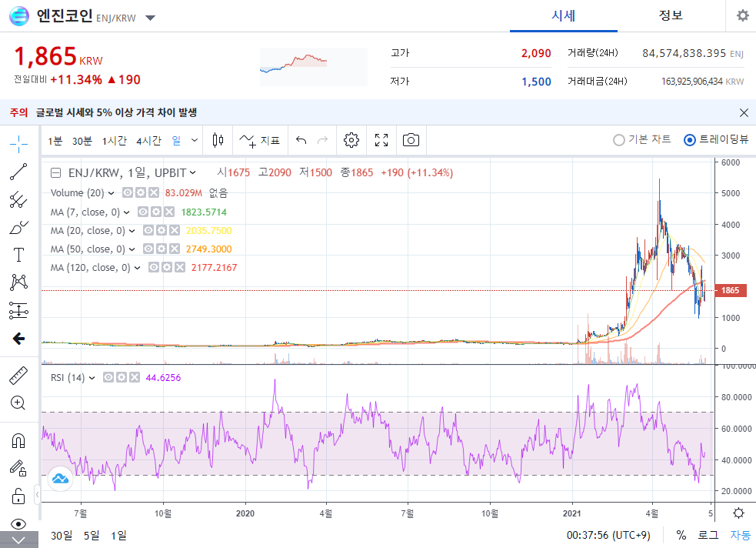756x548 pixels.
Task: Enter fullscreen chart mode
Action: coord(381,140)
